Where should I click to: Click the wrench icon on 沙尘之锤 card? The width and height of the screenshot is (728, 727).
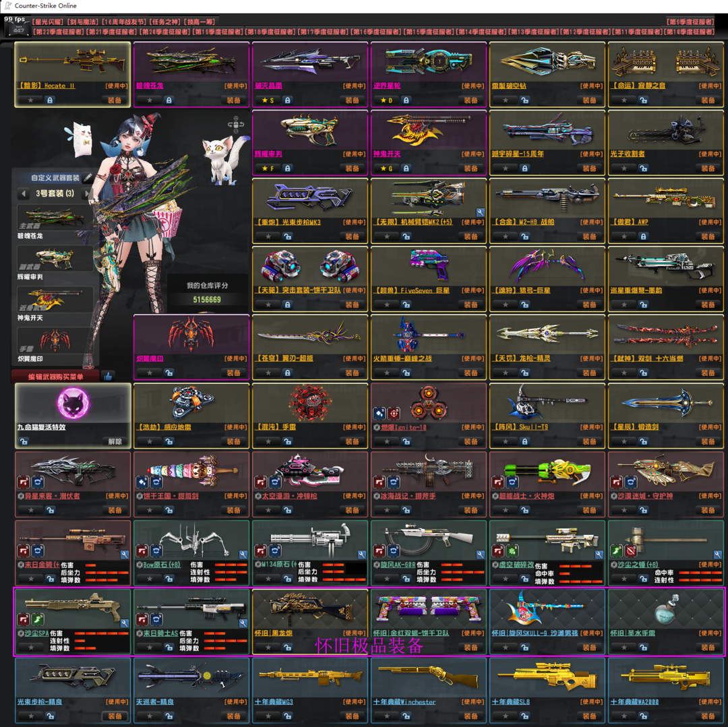click(717, 554)
